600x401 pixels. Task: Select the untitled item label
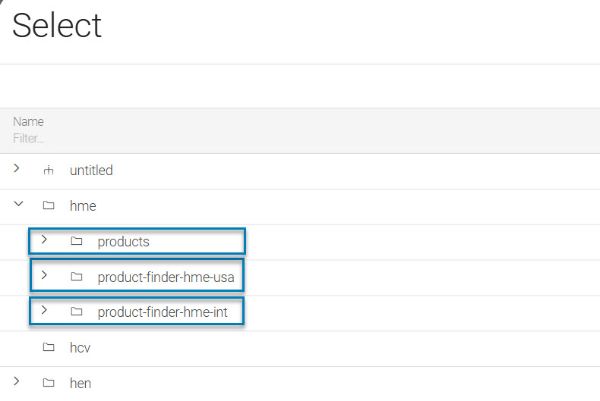click(91, 170)
